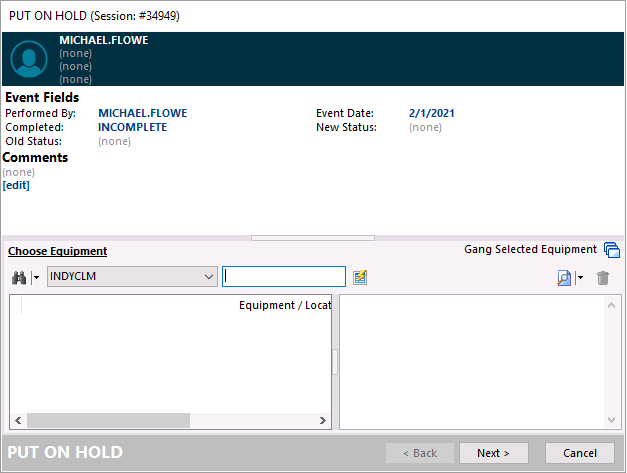Click the horizontal splitter handle above Choose Equipment

point(313,238)
